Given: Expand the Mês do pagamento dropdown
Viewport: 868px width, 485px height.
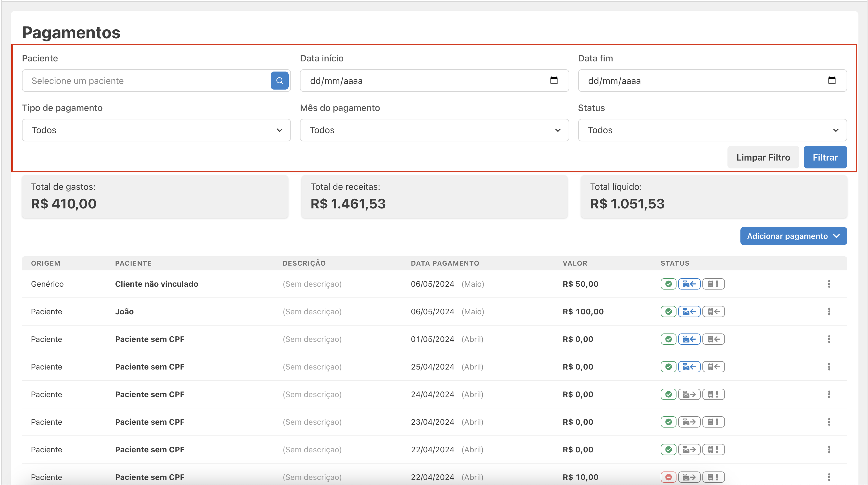Looking at the screenshot, I should pyautogui.click(x=434, y=130).
